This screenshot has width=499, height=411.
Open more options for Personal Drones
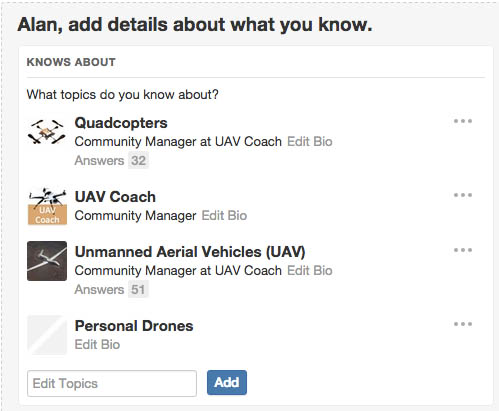pos(463,324)
